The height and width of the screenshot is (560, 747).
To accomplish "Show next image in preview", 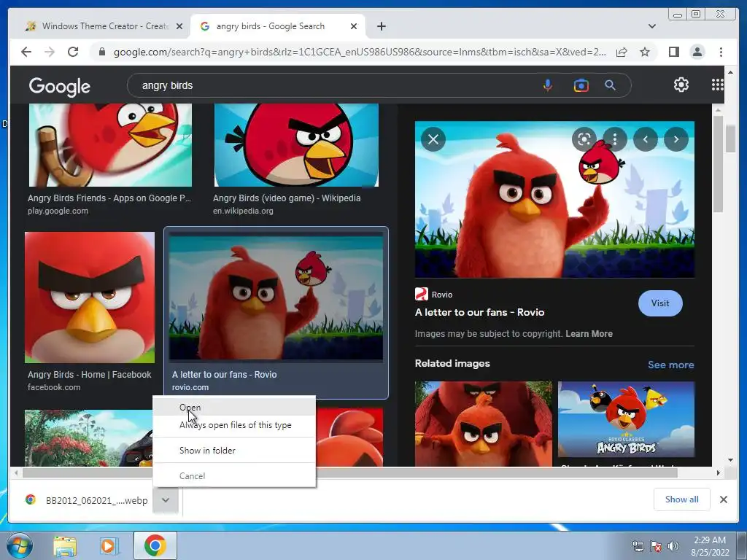I will click(676, 139).
